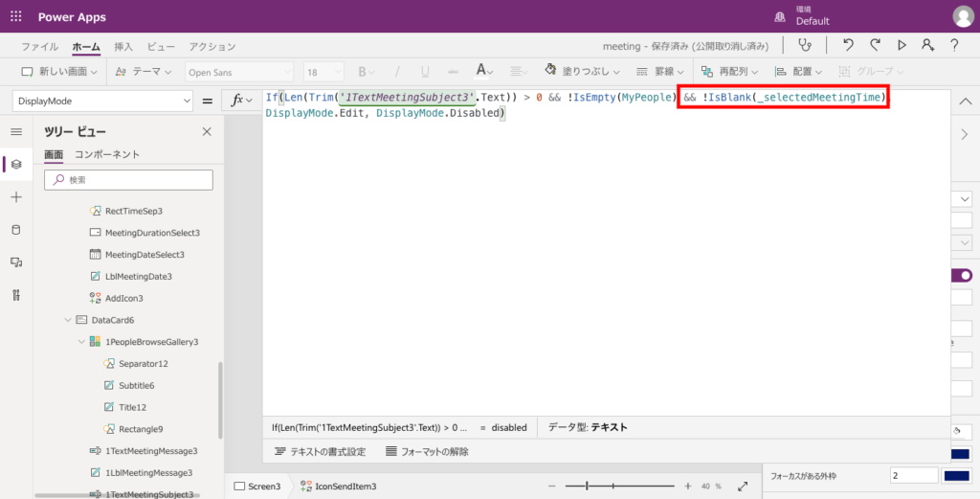
Task: Select the View (ビュー) tab
Action: coord(161,47)
